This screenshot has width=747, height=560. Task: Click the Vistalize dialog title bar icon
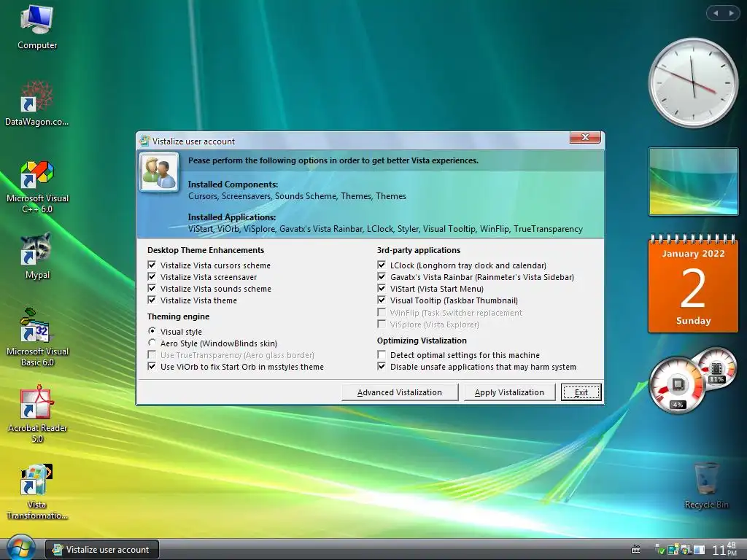144,141
